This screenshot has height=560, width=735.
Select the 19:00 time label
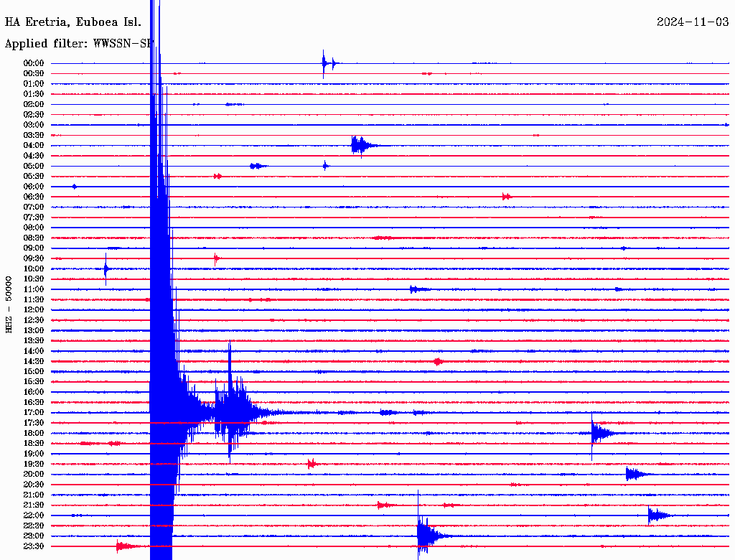34,454
